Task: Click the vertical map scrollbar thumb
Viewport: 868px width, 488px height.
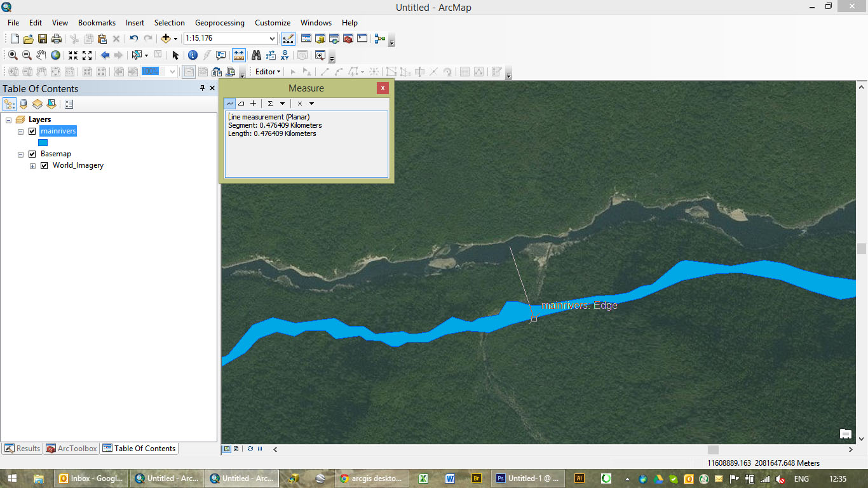Action: pos(862,248)
